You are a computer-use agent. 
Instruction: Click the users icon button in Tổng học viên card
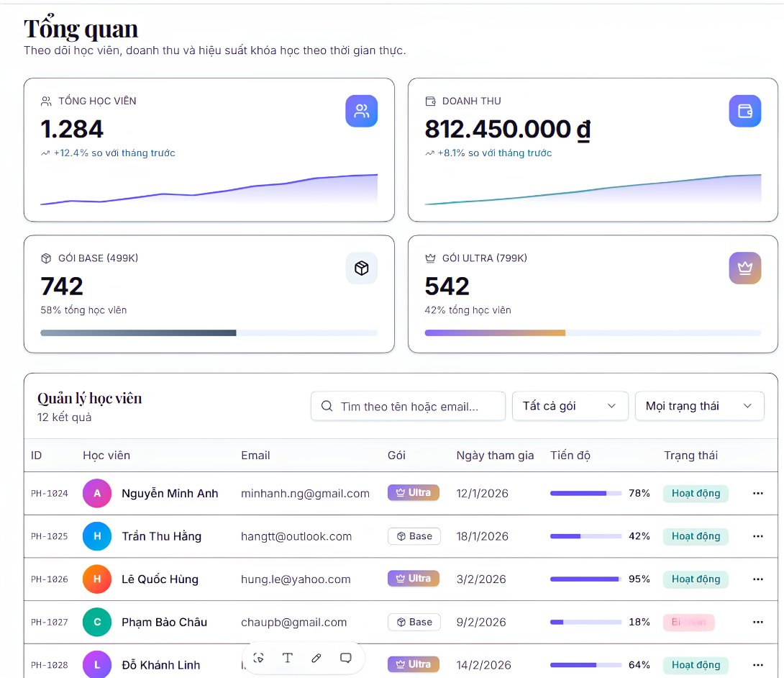tap(361, 111)
